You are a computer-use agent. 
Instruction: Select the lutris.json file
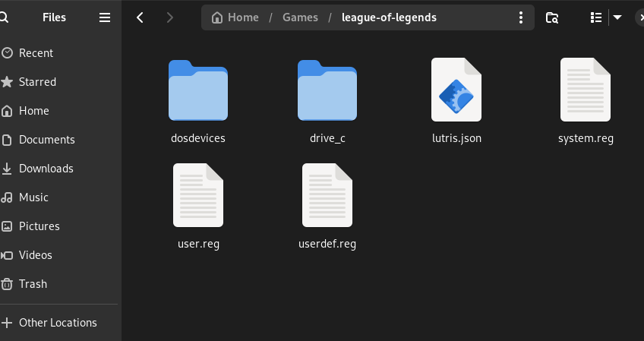456,91
